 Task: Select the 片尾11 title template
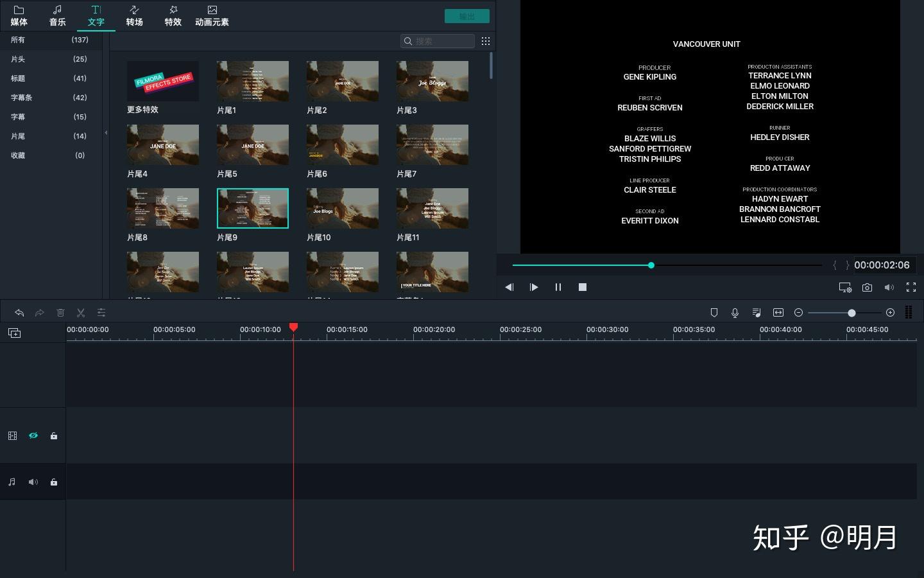pyautogui.click(x=432, y=208)
